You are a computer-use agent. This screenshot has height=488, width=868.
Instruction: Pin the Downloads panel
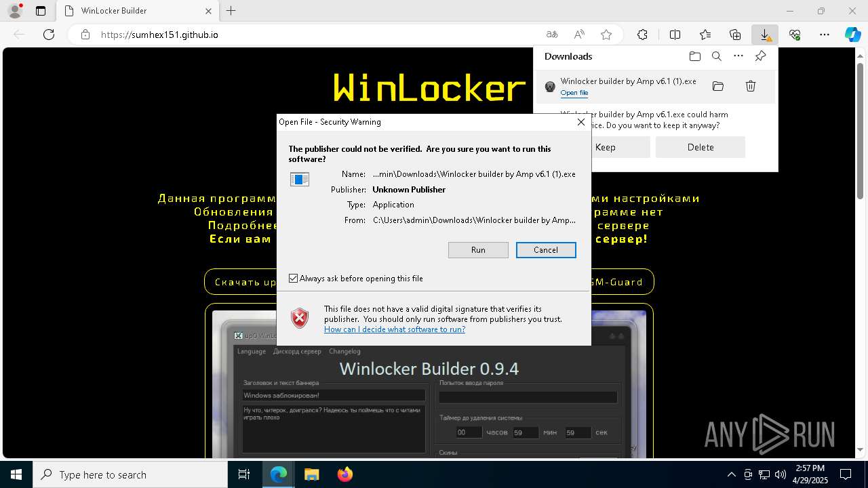pos(760,56)
